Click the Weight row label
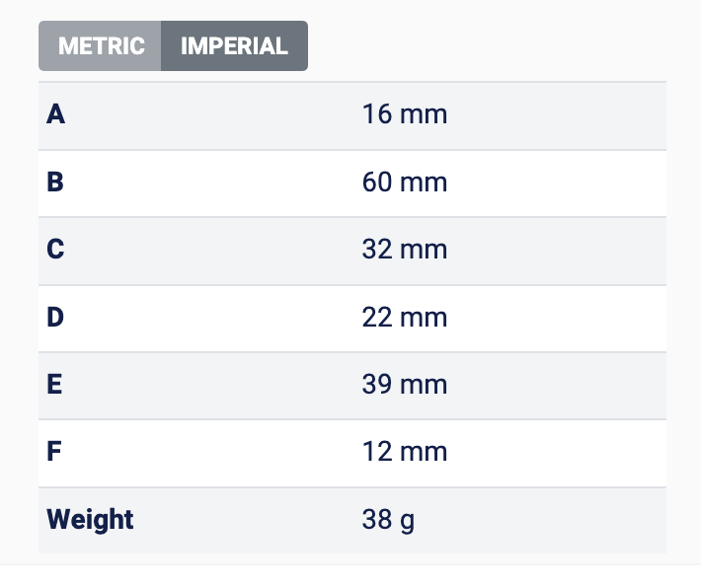Screen dimensions: 701x588 pyautogui.click(x=90, y=519)
